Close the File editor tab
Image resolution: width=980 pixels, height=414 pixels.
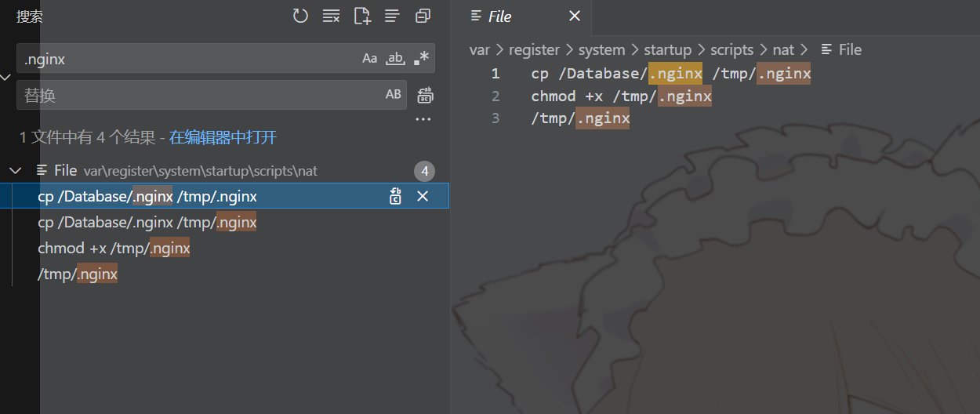click(x=575, y=16)
